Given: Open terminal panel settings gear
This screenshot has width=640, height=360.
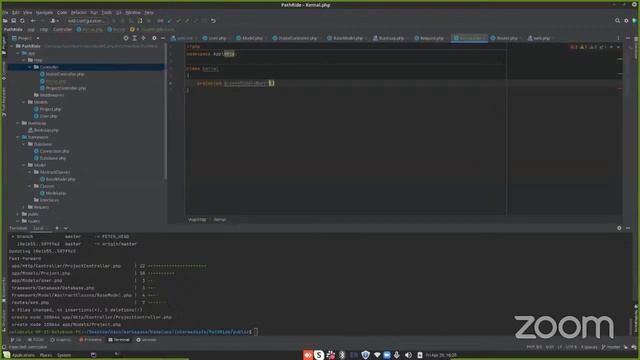Looking at the screenshot, I should coord(619,228).
